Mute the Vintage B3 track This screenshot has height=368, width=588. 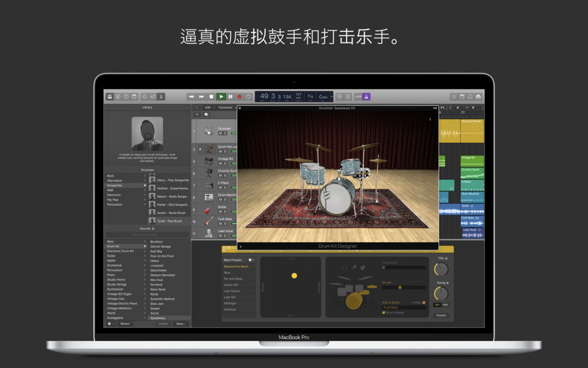click(x=221, y=164)
